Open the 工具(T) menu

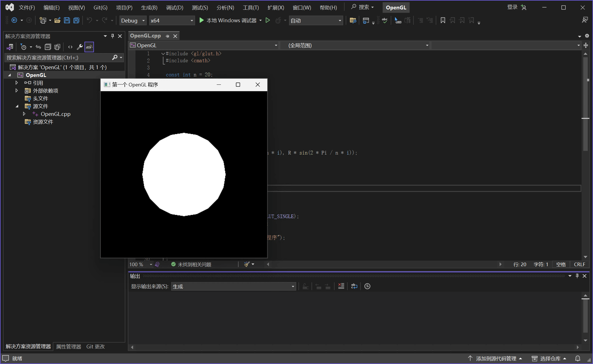pyautogui.click(x=251, y=8)
